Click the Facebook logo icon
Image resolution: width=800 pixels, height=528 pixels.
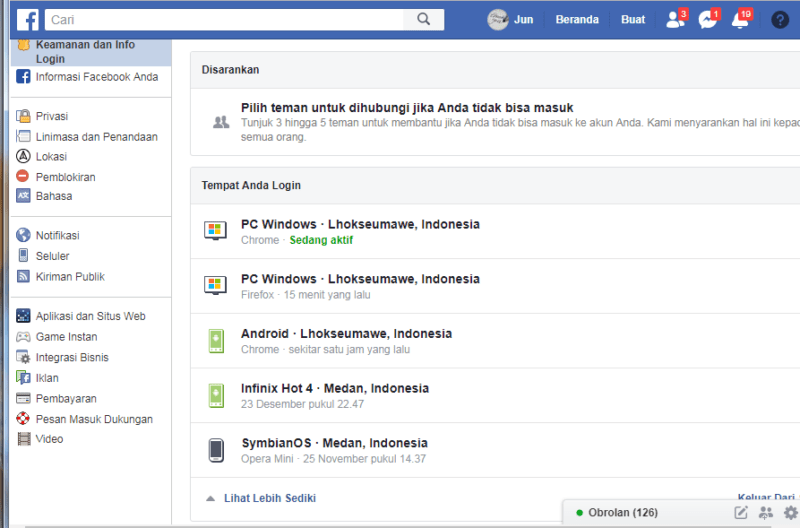(x=27, y=20)
